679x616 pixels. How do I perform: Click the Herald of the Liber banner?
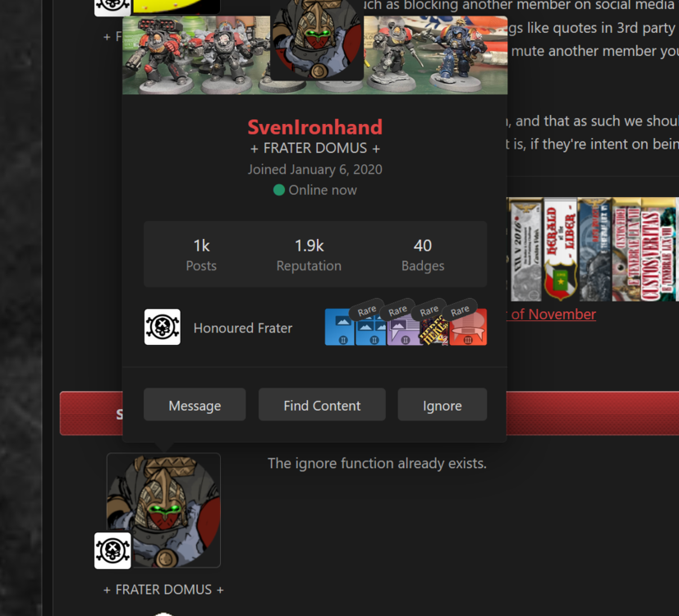point(560,249)
